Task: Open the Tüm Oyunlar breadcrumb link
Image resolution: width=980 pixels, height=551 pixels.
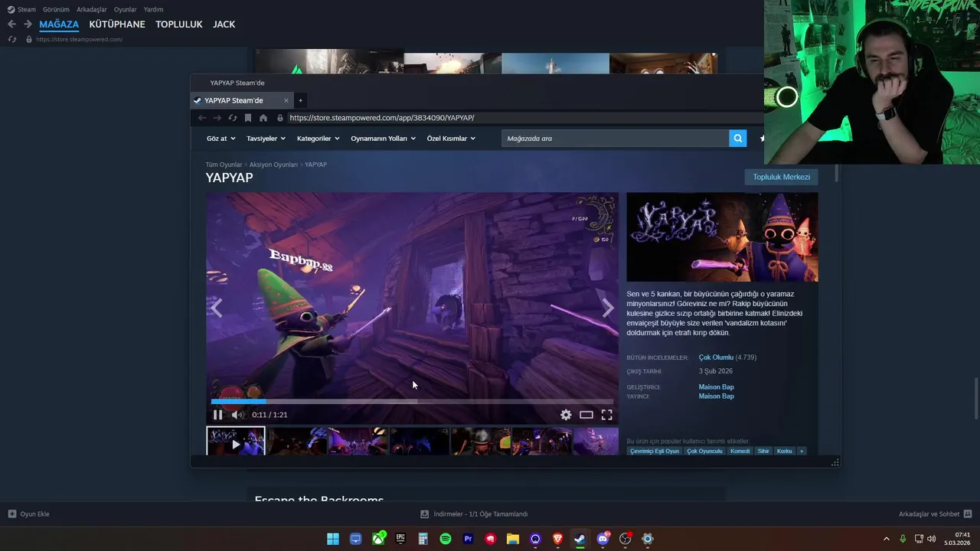Action: tap(224, 165)
